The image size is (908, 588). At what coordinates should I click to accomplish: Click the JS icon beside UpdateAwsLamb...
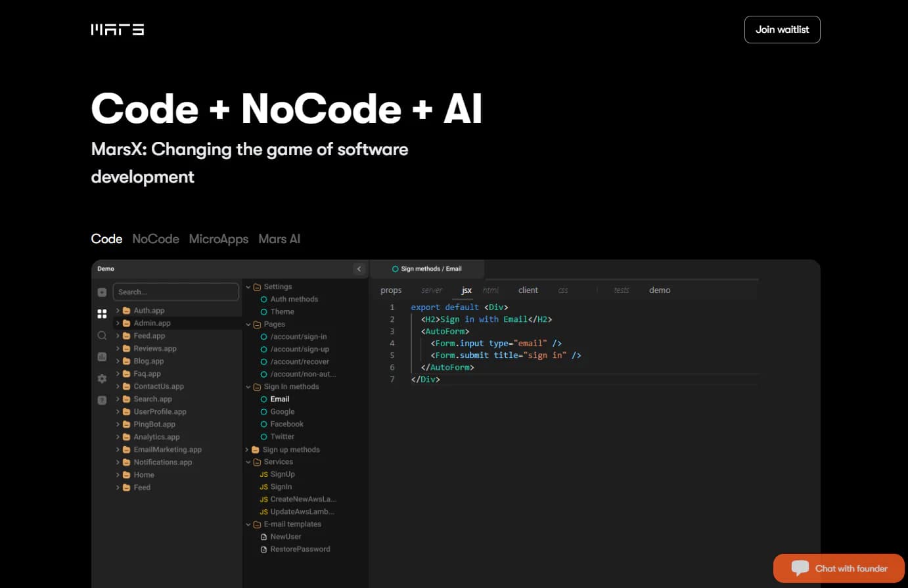tap(263, 512)
